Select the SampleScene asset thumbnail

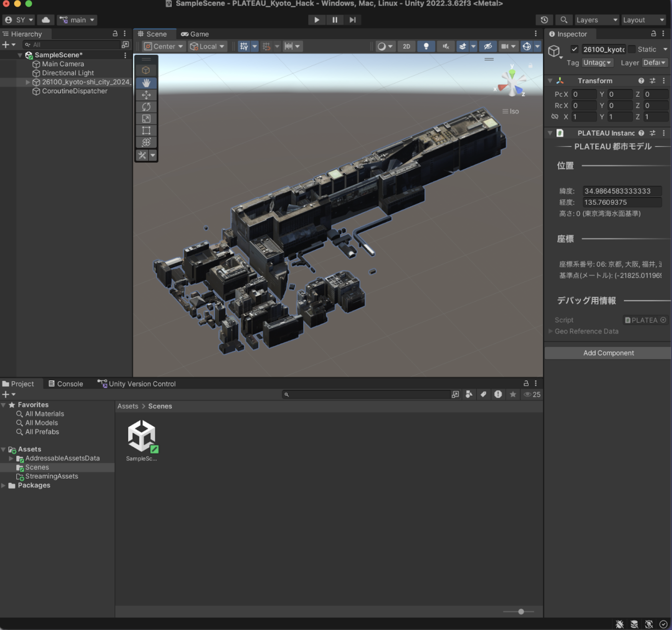point(142,436)
